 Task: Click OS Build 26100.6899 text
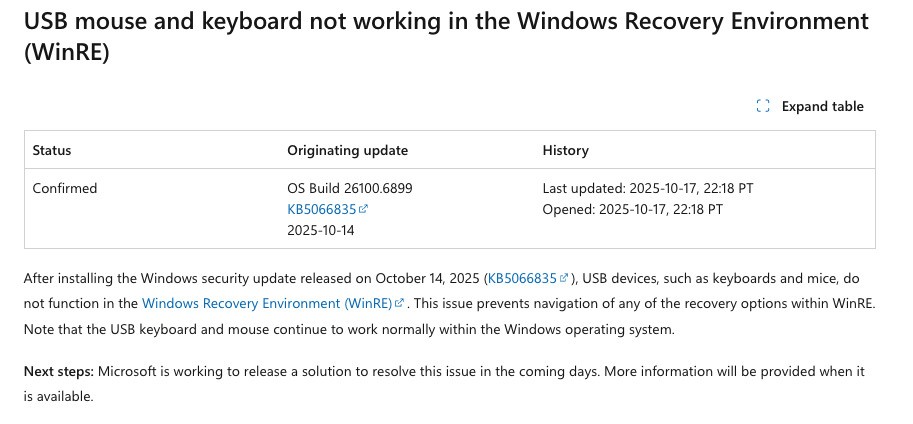pyautogui.click(x=349, y=188)
